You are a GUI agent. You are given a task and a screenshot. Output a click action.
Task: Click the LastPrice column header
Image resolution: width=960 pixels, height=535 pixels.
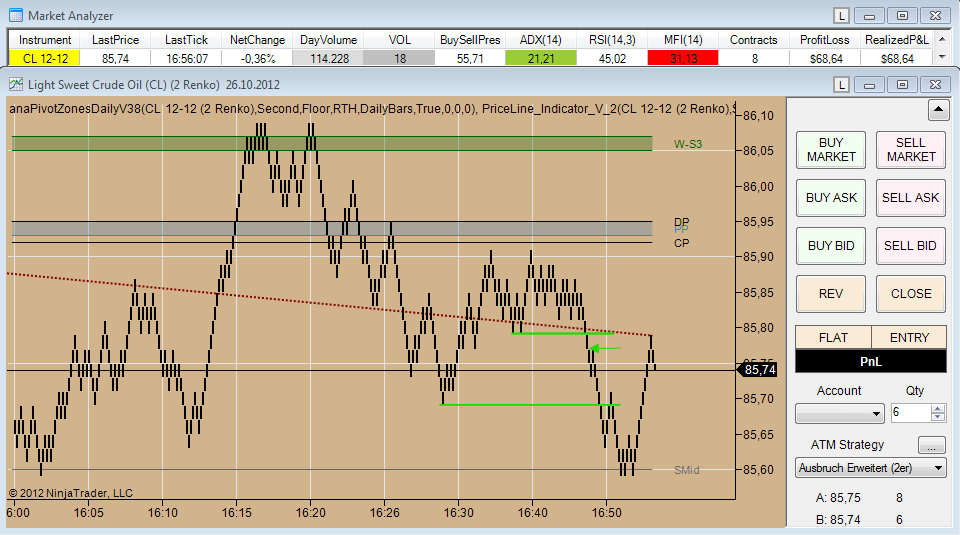click(115, 40)
